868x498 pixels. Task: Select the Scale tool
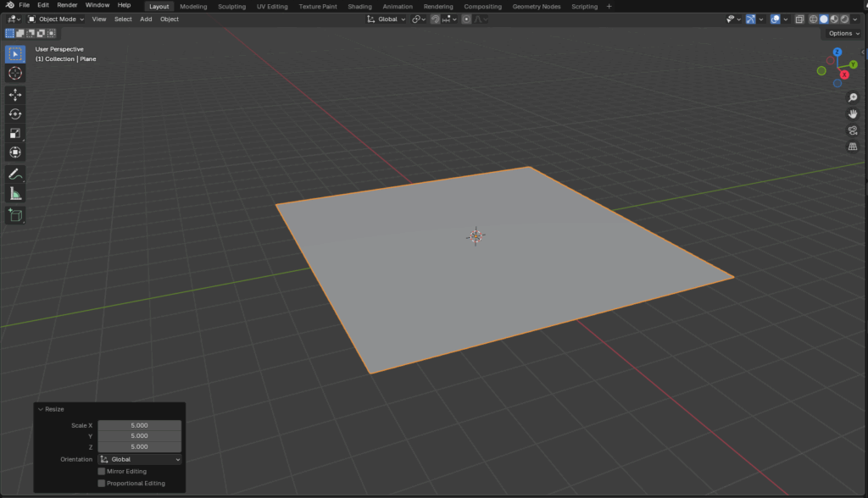(x=15, y=133)
